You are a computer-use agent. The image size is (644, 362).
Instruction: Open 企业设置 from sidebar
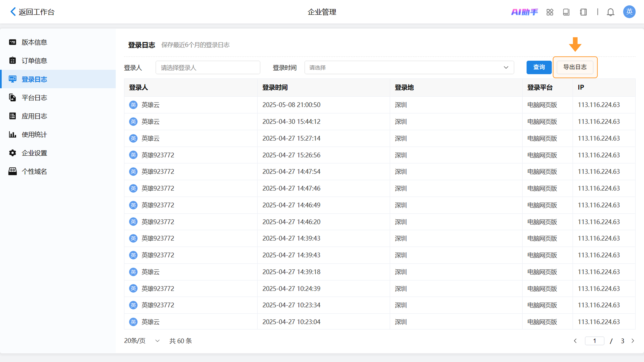[34, 153]
